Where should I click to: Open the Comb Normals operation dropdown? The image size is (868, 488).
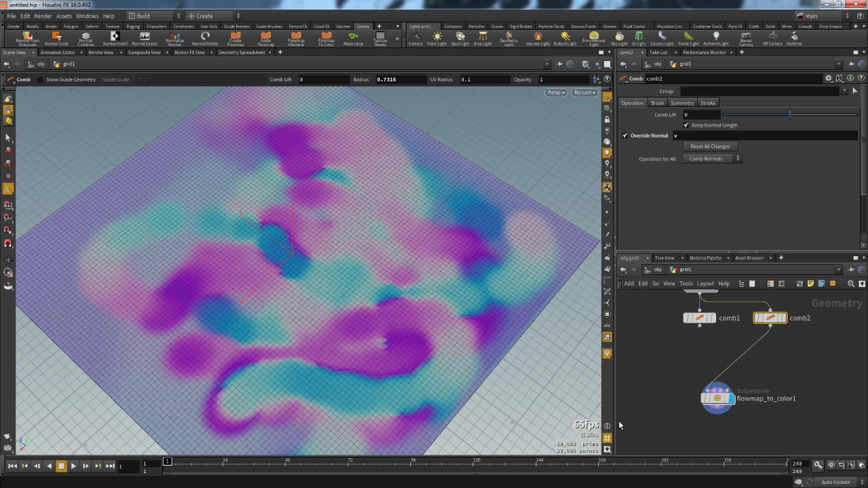point(711,158)
